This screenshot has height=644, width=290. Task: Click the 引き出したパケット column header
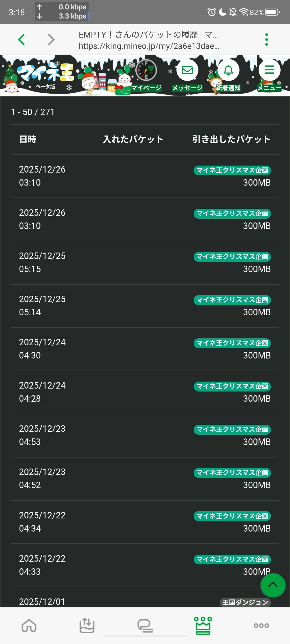[231, 139]
